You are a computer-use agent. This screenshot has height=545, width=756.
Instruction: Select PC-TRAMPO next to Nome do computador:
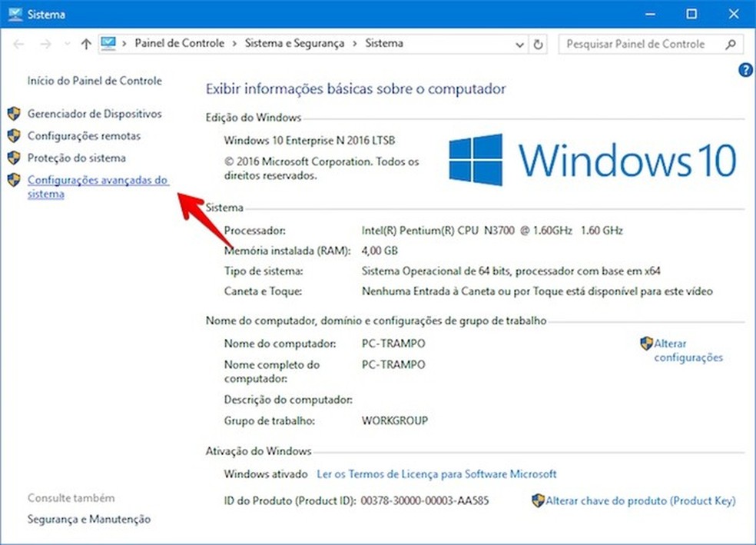393,344
